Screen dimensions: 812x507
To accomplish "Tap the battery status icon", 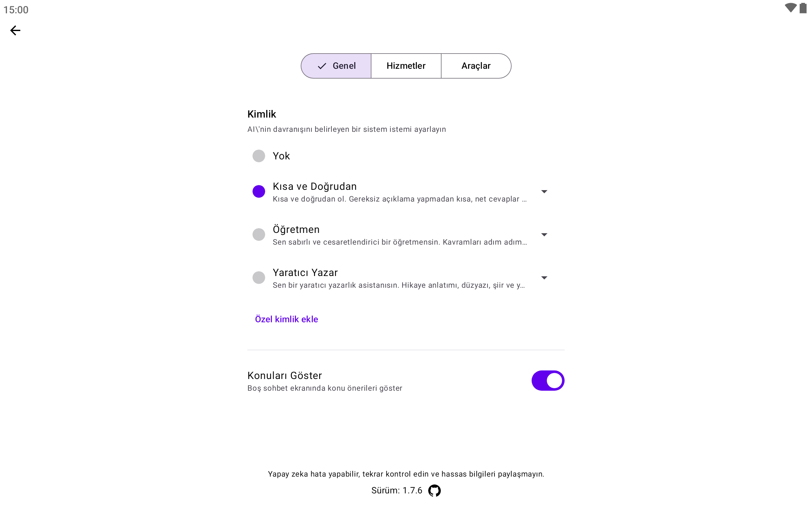I will click(x=803, y=8).
